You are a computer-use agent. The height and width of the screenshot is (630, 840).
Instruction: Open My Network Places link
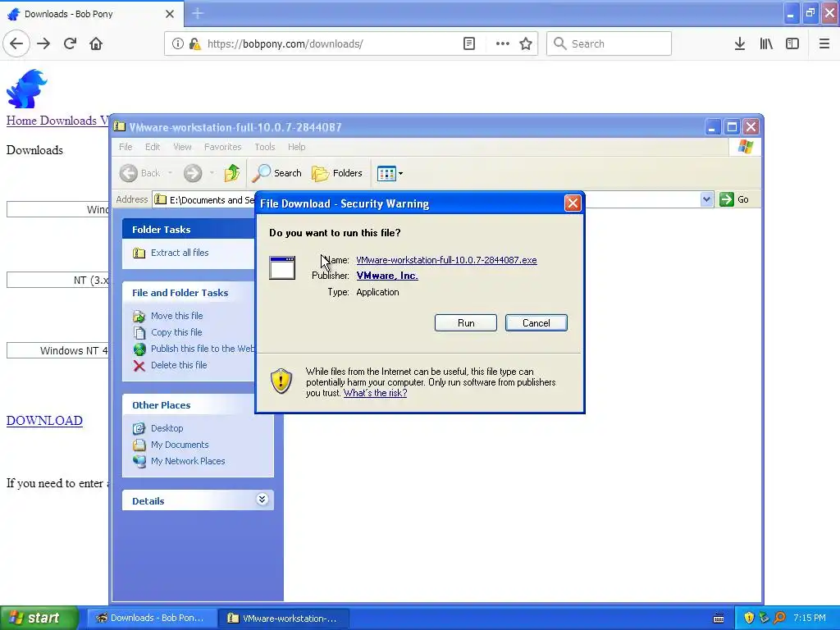point(179,461)
